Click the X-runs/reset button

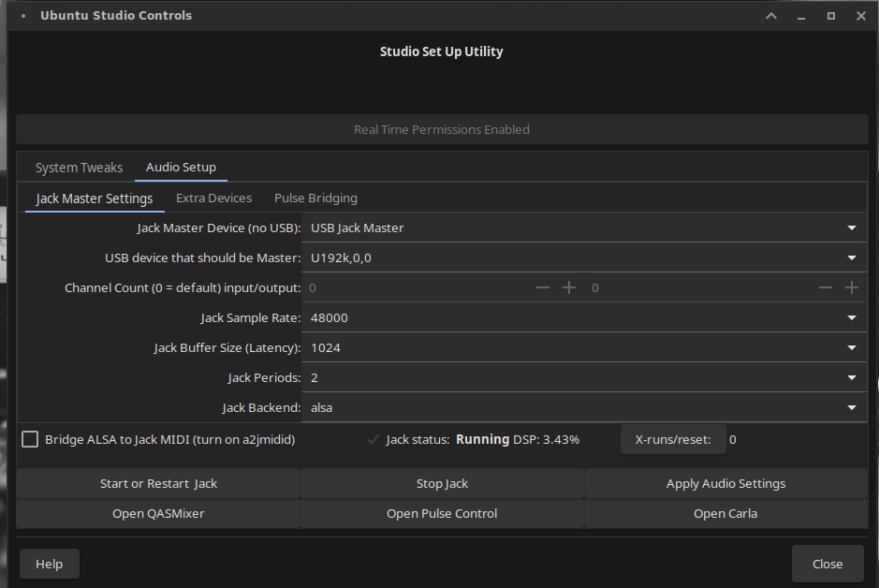(673, 439)
